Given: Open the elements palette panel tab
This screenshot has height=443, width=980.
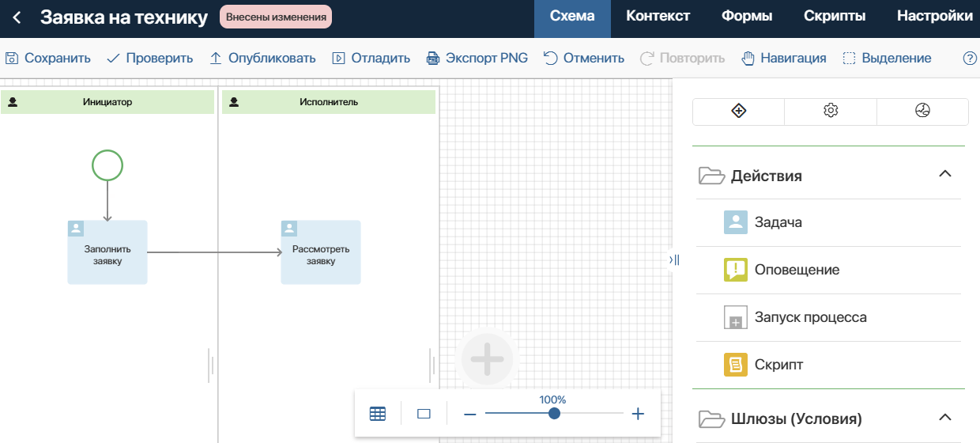Looking at the screenshot, I should click(x=738, y=112).
